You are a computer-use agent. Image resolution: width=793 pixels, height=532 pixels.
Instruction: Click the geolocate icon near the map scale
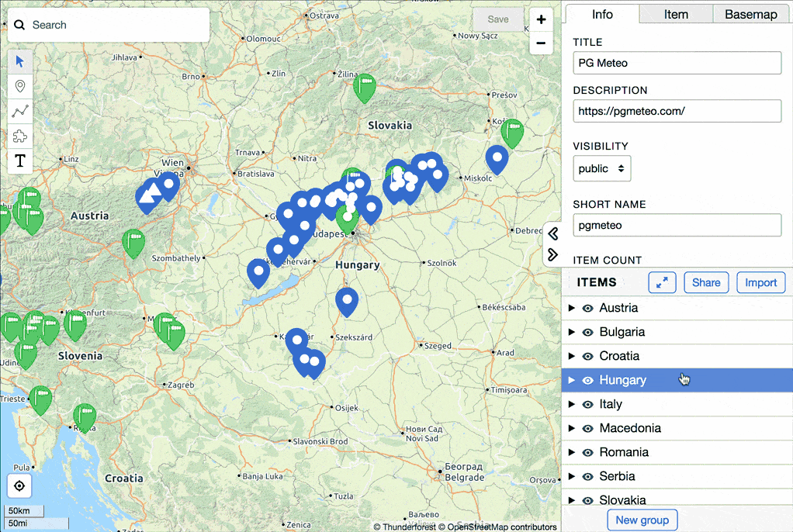[19, 485]
